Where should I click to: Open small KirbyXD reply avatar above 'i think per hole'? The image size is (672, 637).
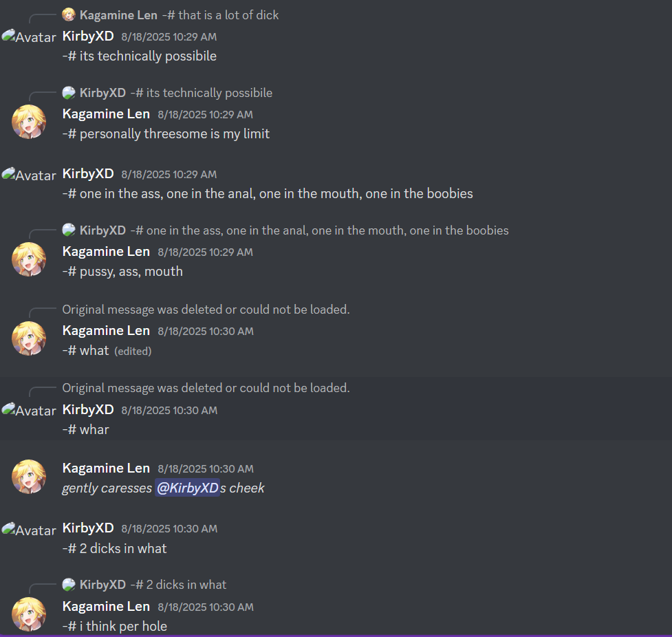[69, 585]
